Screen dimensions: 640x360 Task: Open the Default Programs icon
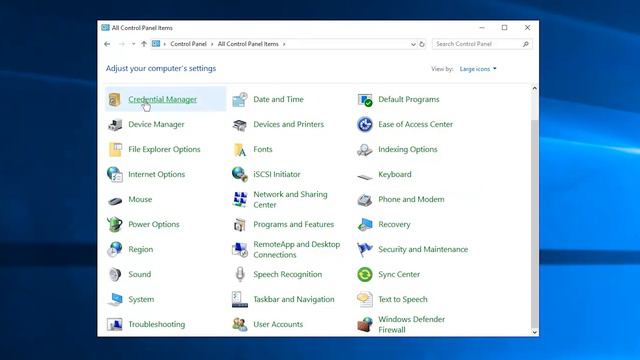pos(365,99)
